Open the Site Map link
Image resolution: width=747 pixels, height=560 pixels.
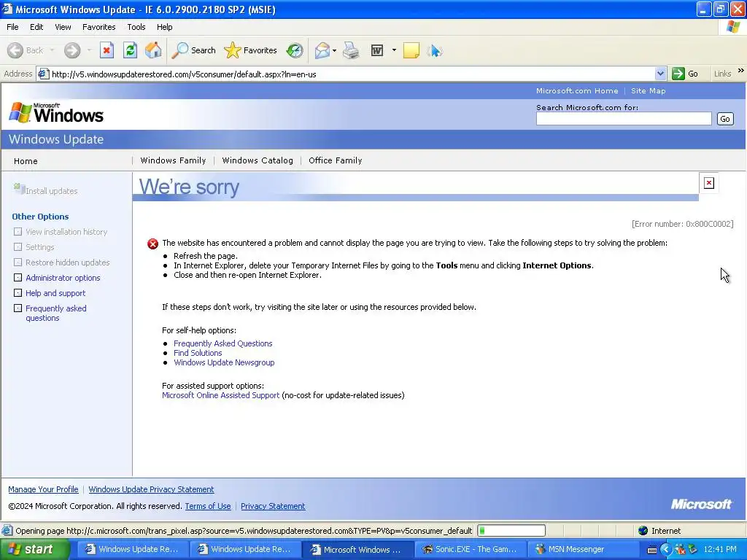[648, 91]
